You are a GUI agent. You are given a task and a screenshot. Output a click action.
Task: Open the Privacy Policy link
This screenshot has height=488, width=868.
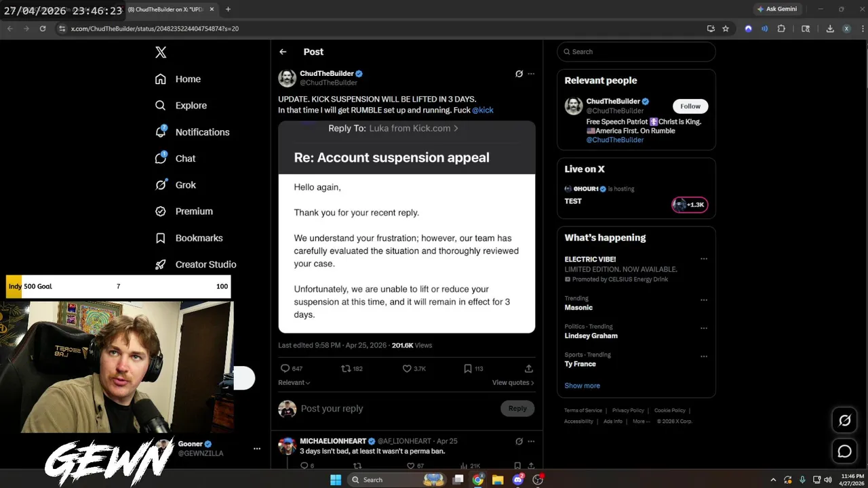pyautogui.click(x=628, y=410)
